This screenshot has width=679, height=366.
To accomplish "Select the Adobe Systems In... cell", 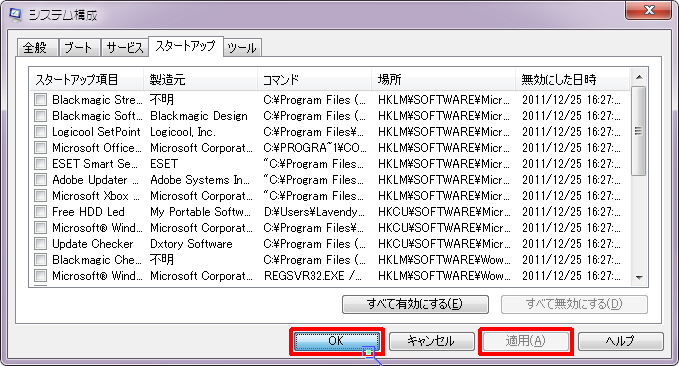I will click(x=200, y=180).
